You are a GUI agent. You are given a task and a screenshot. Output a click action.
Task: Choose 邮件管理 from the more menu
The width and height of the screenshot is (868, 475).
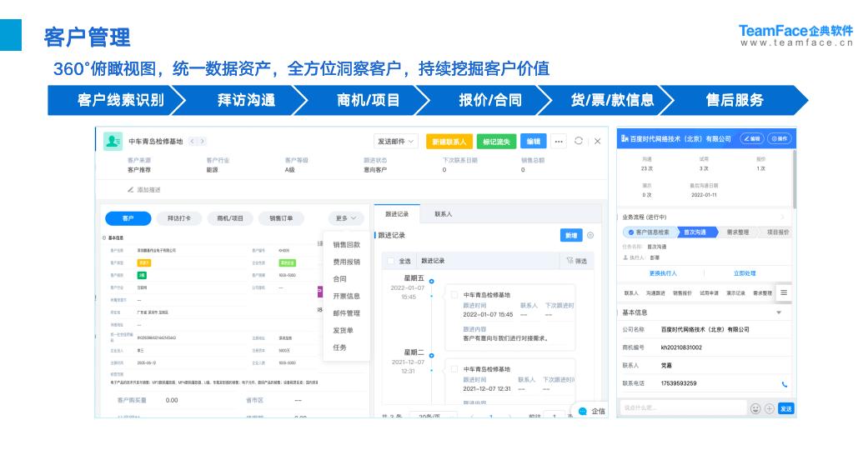pyautogui.click(x=347, y=313)
